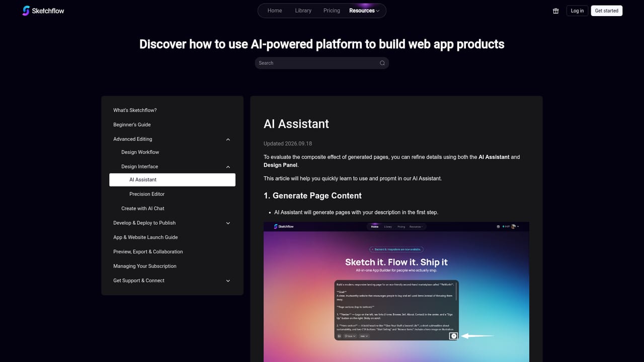The height and width of the screenshot is (362, 644).
Task: Click the Get started button
Action: (607, 11)
